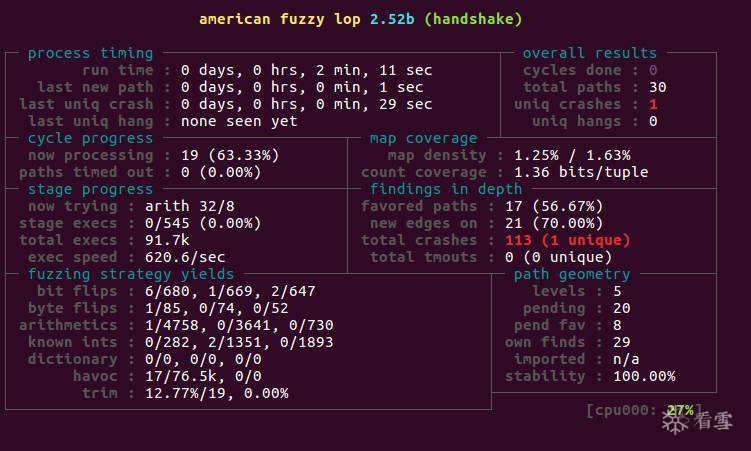The image size is (751, 451).
Task: Click the 'findings in depth' section header
Action: [x=446, y=189]
